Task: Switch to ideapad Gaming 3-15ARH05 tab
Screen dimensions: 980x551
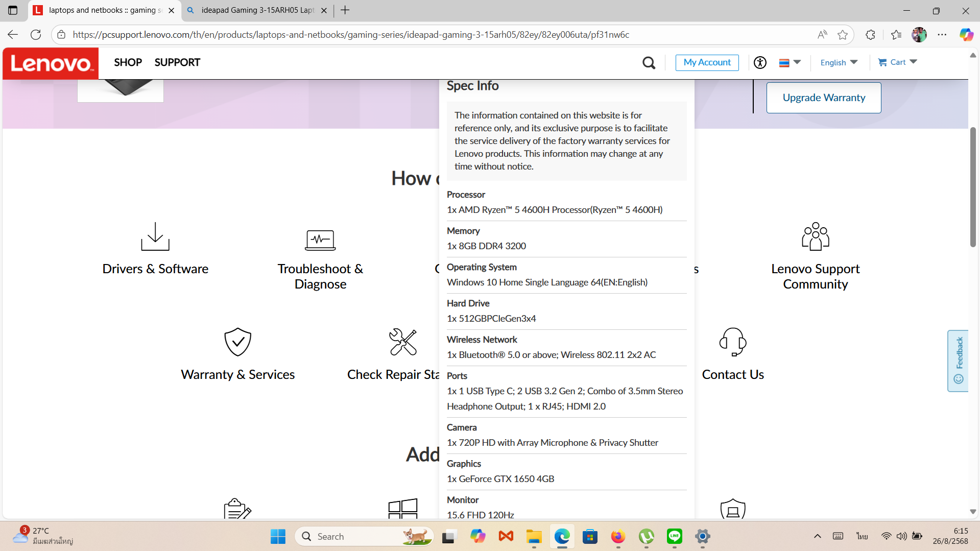Action: point(258,10)
